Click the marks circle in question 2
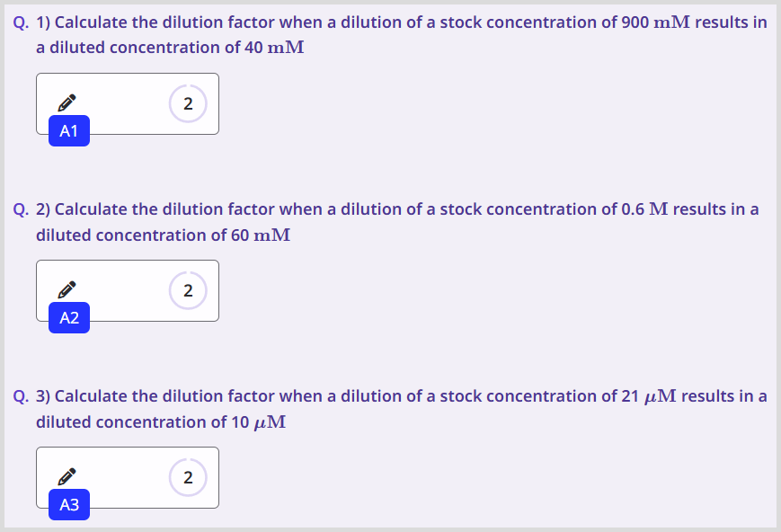781x532 pixels. (x=188, y=290)
